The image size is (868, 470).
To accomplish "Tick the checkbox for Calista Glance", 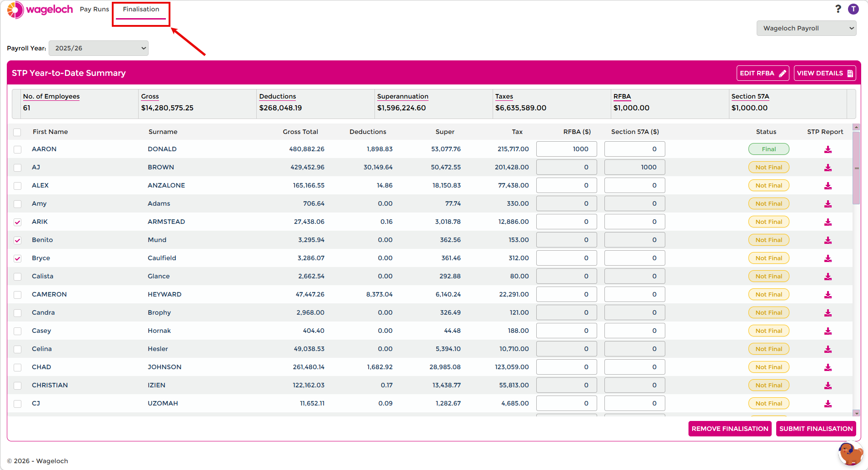I will [x=17, y=277].
